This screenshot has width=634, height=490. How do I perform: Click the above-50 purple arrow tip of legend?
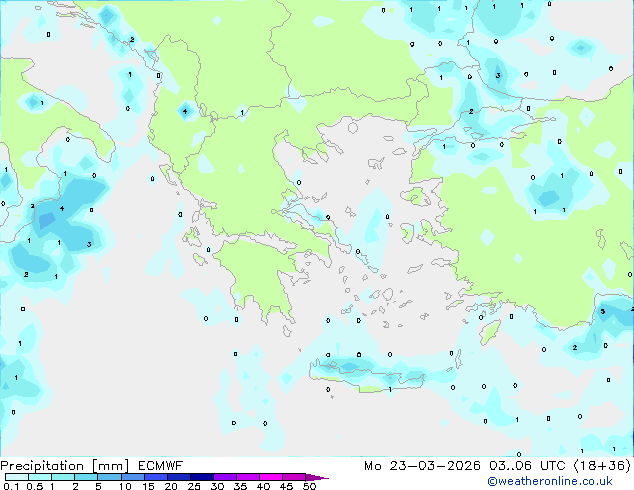tap(317, 477)
